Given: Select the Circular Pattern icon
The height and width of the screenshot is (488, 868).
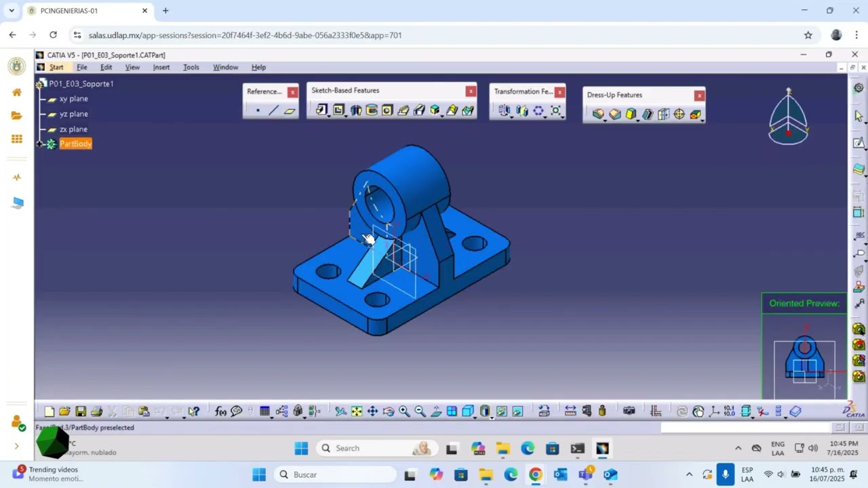Looking at the screenshot, I should pyautogui.click(x=538, y=110).
